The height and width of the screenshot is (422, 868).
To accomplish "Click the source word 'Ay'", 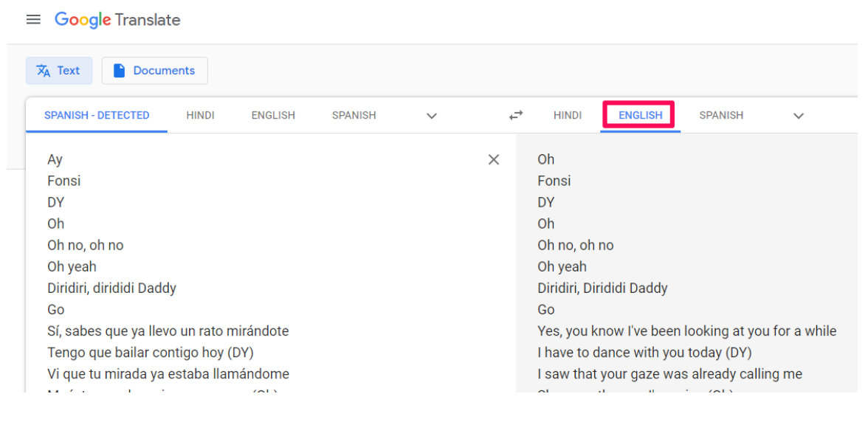I will tap(55, 160).
